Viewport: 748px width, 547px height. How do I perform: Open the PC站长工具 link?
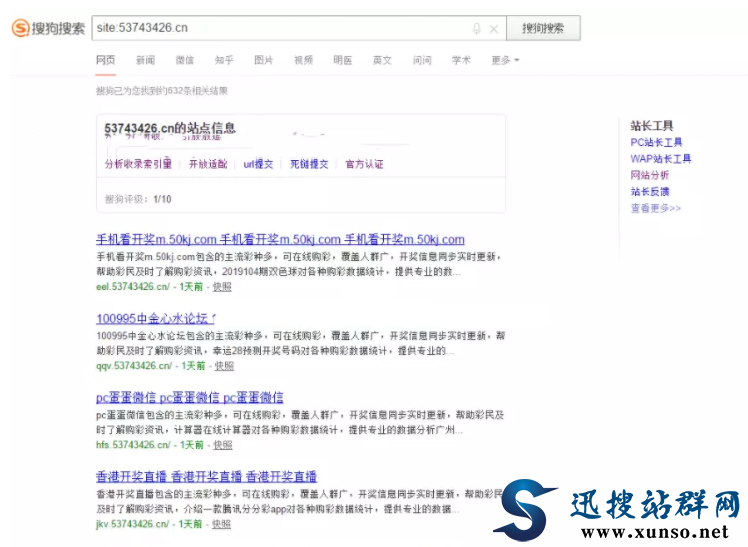click(656, 142)
